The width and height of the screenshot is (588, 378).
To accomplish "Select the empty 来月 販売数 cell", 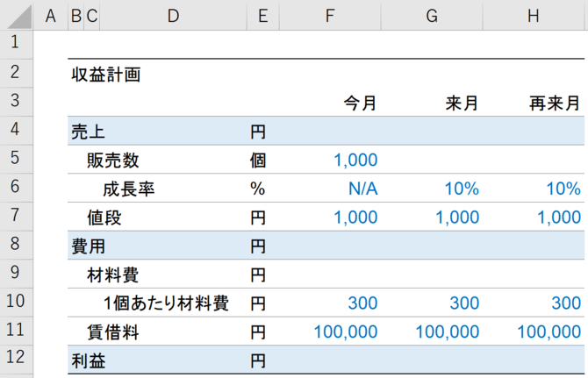I will pyautogui.click(x=432, y=160).
